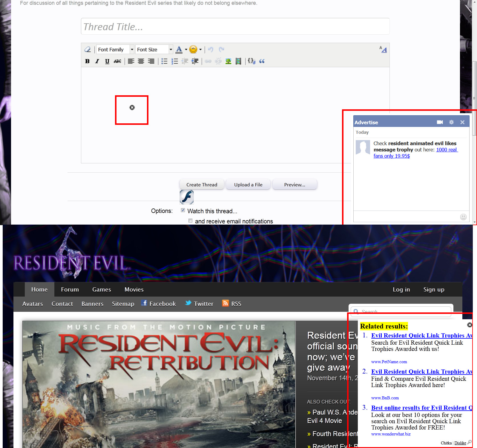
Task: Expand the text color picker arrow
Action: click(186, 50)
